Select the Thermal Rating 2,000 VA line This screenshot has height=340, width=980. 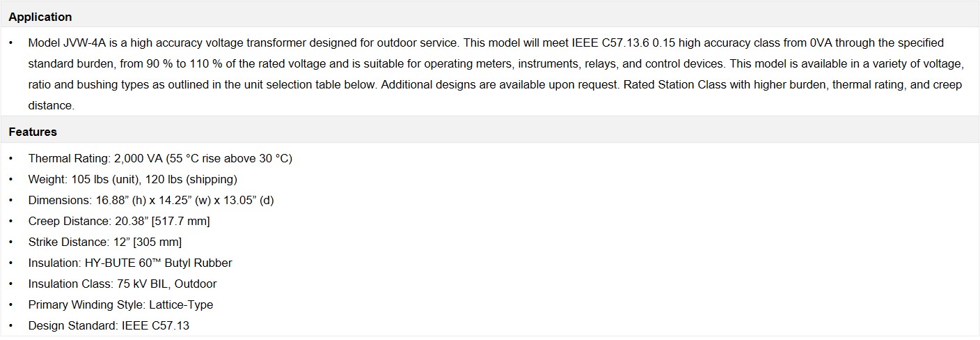[x=160, y=158]
